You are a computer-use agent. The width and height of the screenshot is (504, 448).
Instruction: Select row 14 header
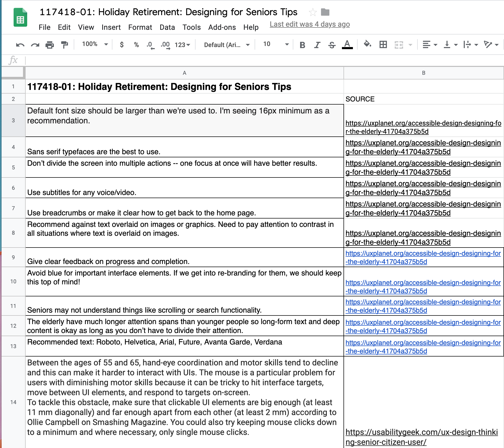(13, 402)
